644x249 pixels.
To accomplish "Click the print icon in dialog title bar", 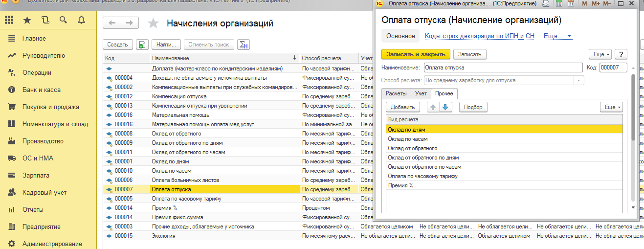I will (x=546, y=3).
